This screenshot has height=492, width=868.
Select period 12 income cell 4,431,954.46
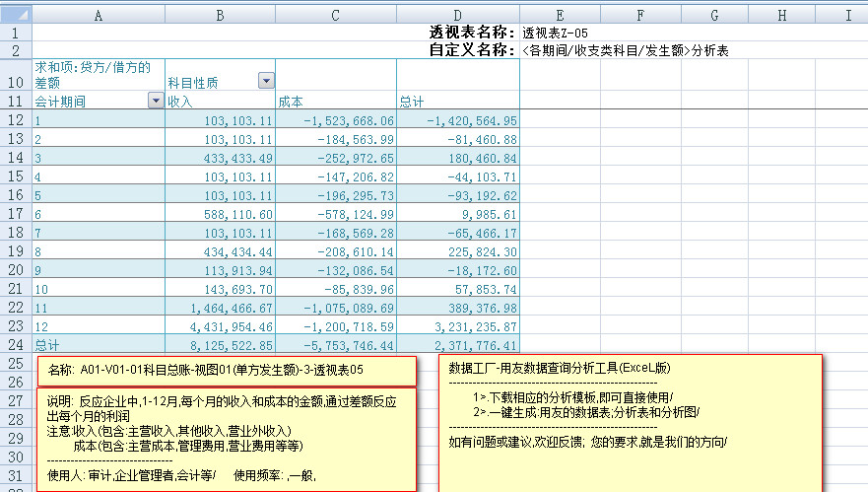click(221, 326)
